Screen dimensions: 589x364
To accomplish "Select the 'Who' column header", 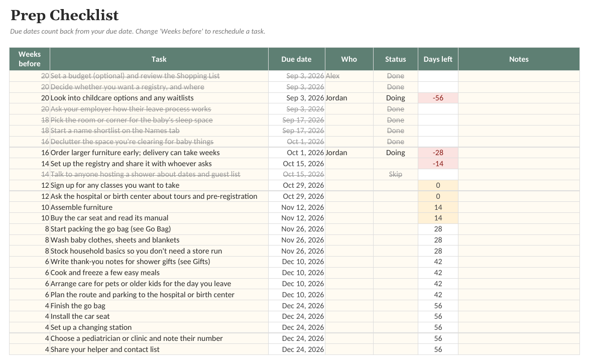I will tap(349, 59).
